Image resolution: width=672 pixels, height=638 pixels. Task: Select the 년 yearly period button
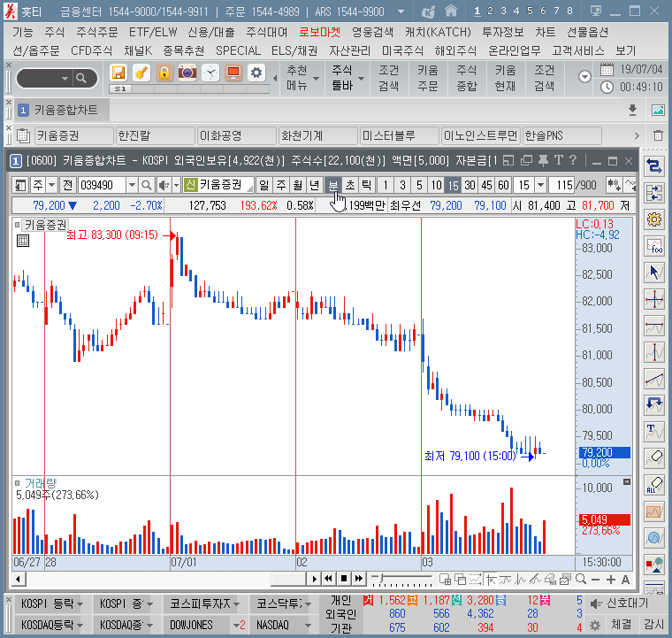pos(314,185)
